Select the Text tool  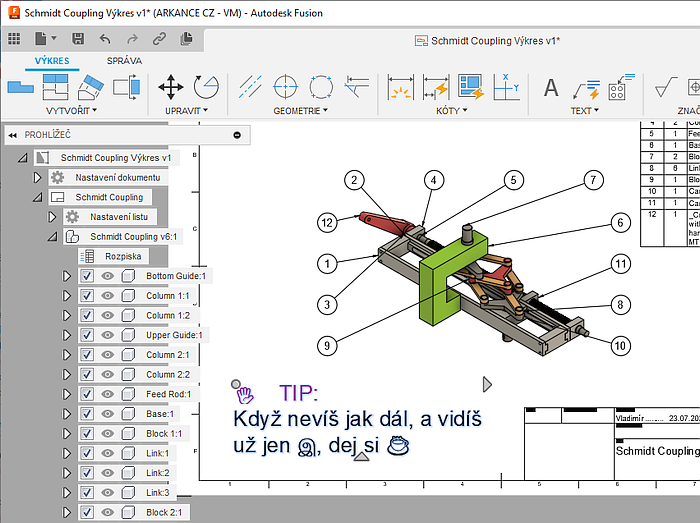click(551, 88)
